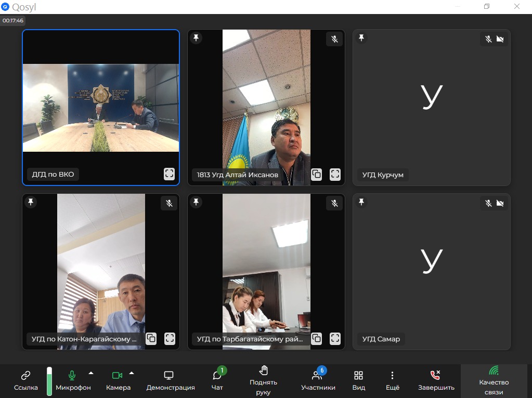Fullscreen the Катон-Карагайскому video tile

pos(170,338)
